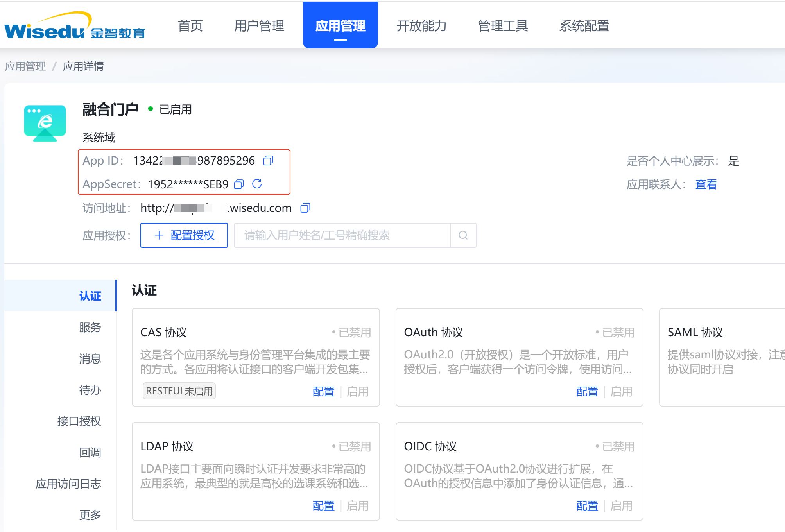This screenshot has width=785, height=532.
Task: Copy the App ID value
Action: (x=268, y=161)
